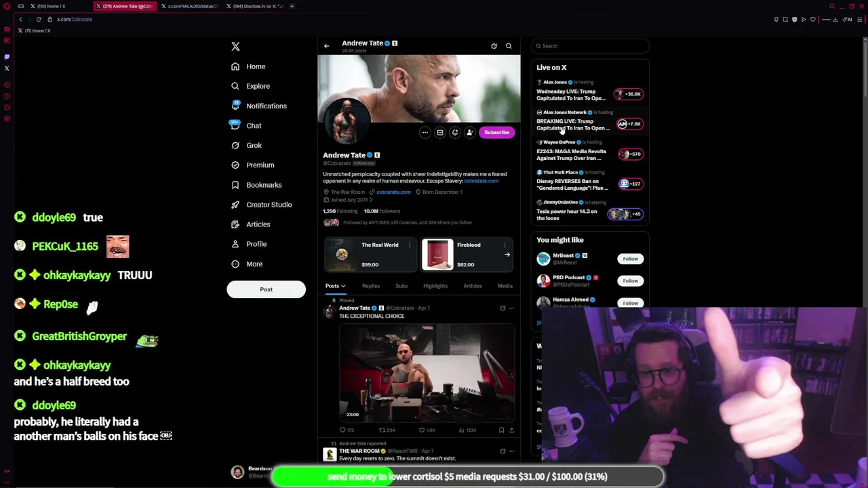Turn on post notifications with the bell-plus icon
The image size is (868, 488).
[454, 132]
